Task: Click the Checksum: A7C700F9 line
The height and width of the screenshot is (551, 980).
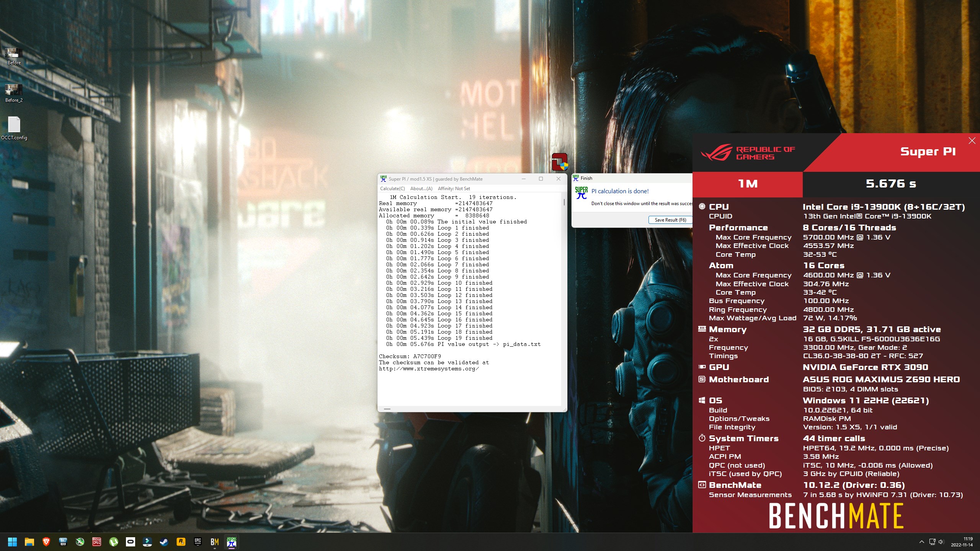Action: click(410, 356)
